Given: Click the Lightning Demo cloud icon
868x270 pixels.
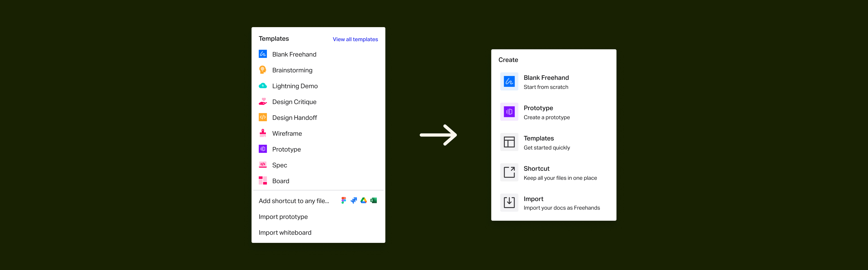Looking at the screenshot, I should (262, 86).
